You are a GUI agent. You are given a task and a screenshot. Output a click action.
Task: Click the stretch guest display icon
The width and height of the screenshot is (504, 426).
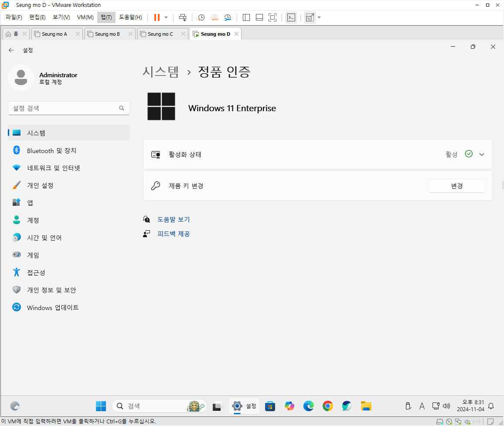click(310, 17)
